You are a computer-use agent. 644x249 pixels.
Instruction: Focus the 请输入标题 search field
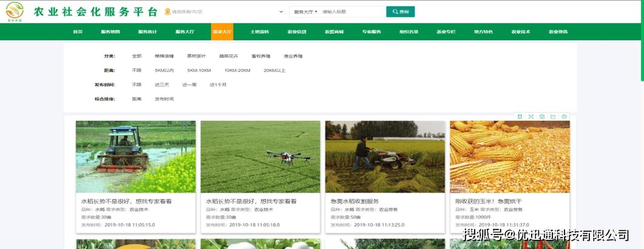point(353,12)
